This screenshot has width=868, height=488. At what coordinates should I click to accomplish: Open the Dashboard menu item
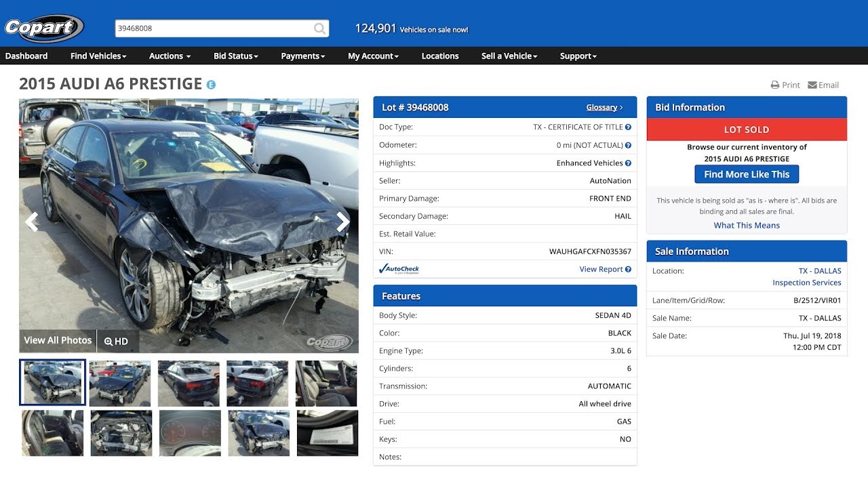pyautogui.click(x=26, y=56)
